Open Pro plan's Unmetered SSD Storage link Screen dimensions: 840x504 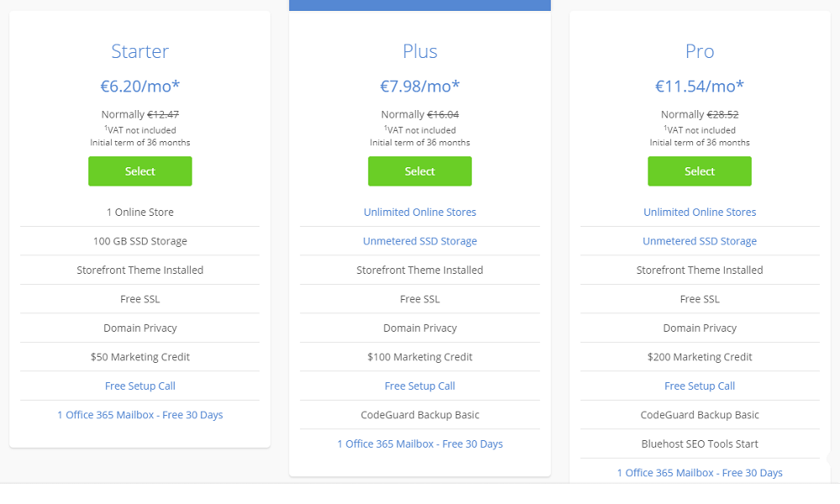tap(700, 241)
